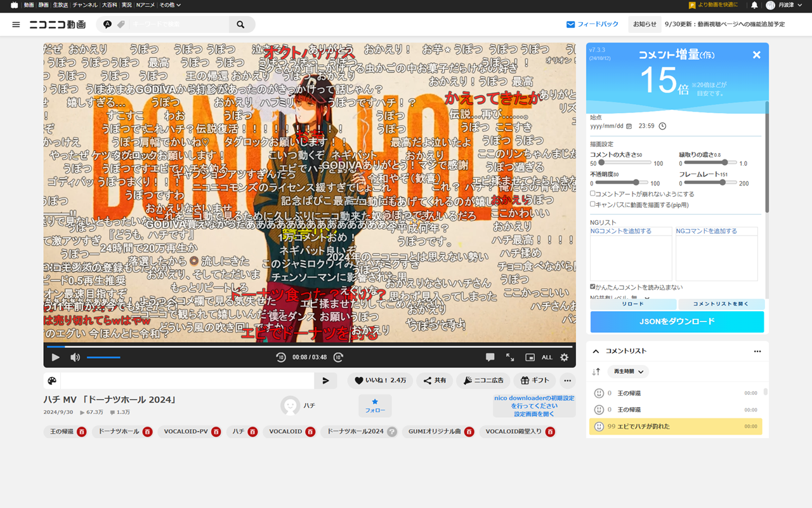The width and height of the screenshot is (812, 508).
Task: Open 再生時間 sort dropdown
Action: click(x=627, y=371)
